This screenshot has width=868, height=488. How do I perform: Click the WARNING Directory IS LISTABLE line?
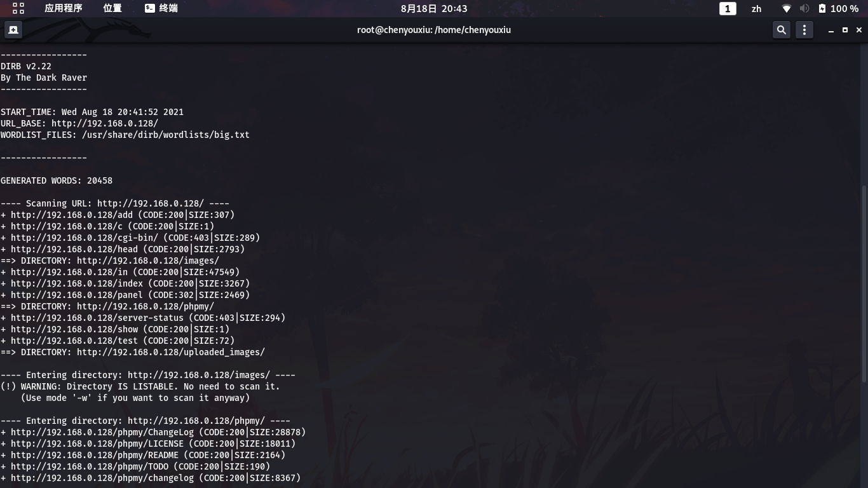[x=140, y=386]
